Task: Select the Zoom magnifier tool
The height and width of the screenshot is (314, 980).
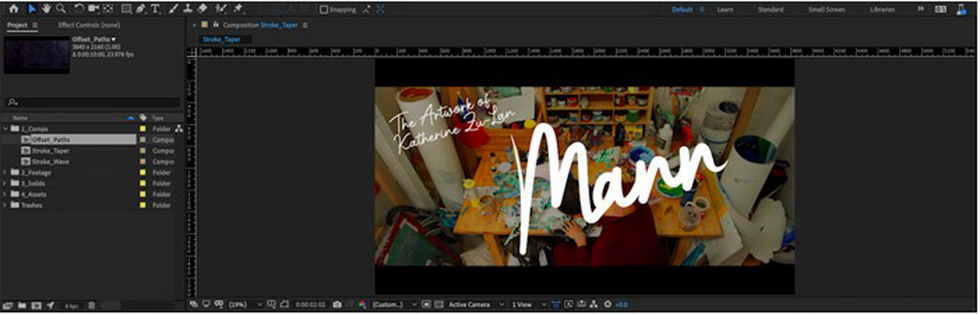Action: pos(61,9)
